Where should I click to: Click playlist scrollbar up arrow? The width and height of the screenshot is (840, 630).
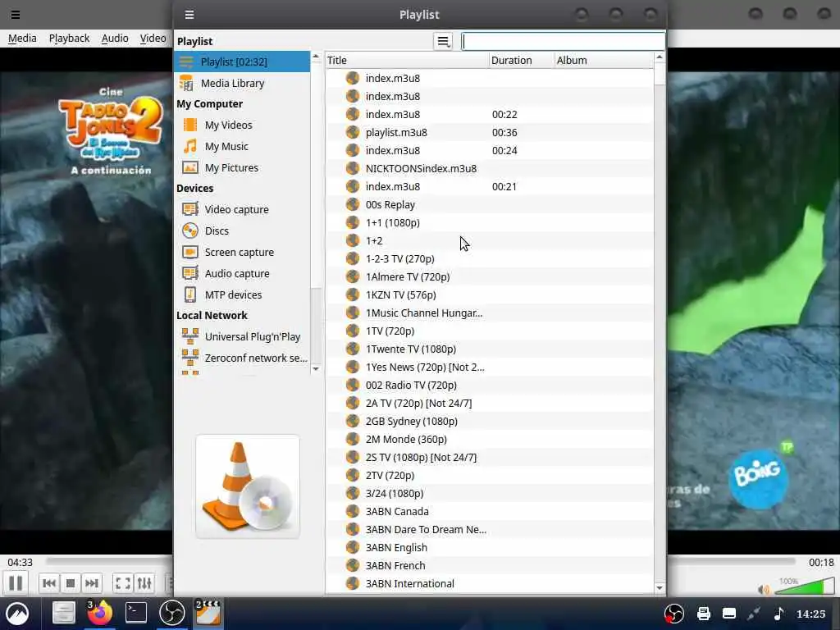click(660, 57)
